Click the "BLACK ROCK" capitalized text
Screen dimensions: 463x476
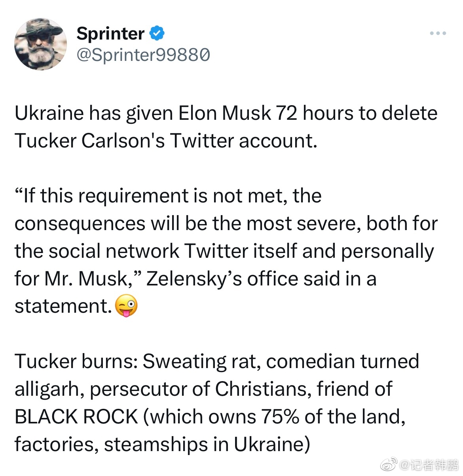pos(76,417)
